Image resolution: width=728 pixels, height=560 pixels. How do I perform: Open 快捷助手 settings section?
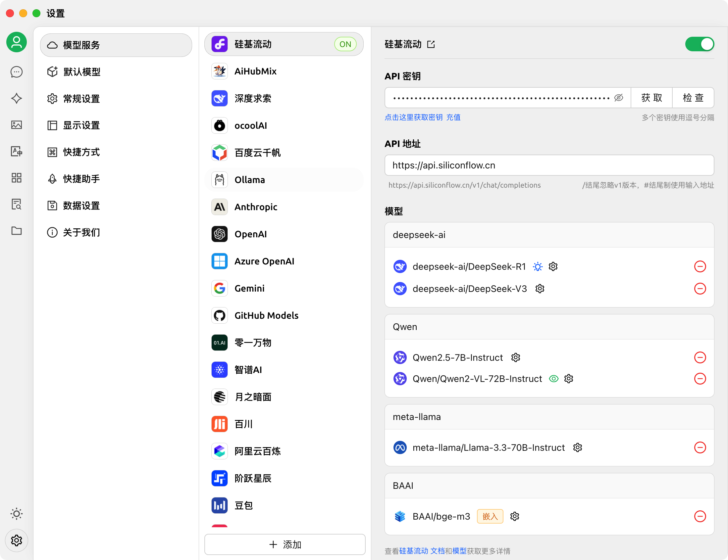point(116,179)
